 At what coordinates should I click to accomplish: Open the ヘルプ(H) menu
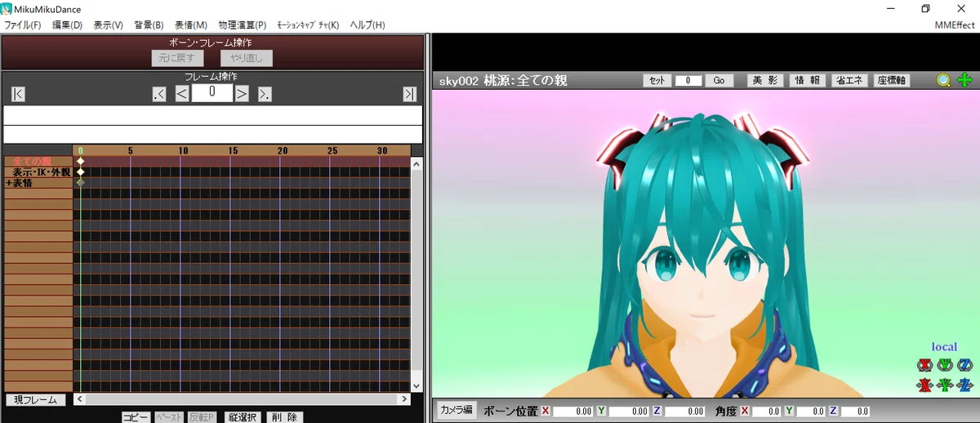tap(367, 25)
